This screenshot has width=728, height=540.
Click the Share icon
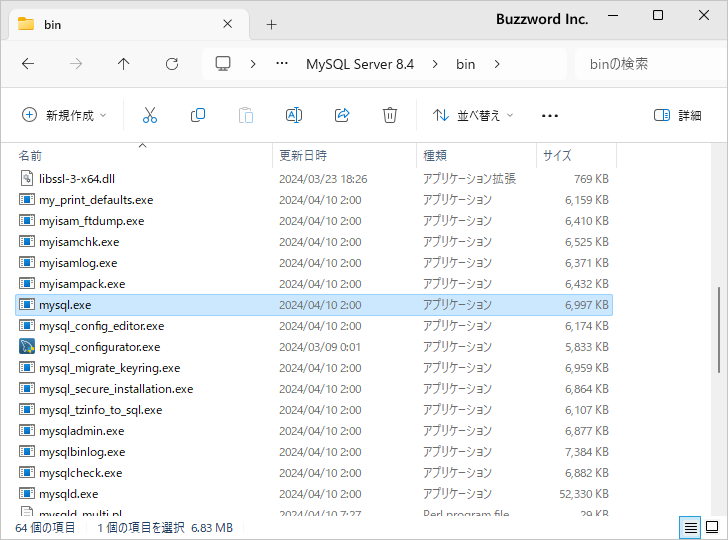click(x=342, y=115)
